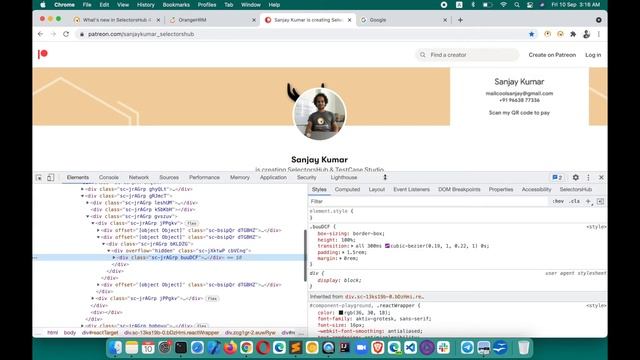Open the Bookmarks menu in menu bar

click(x=176, y=5)
